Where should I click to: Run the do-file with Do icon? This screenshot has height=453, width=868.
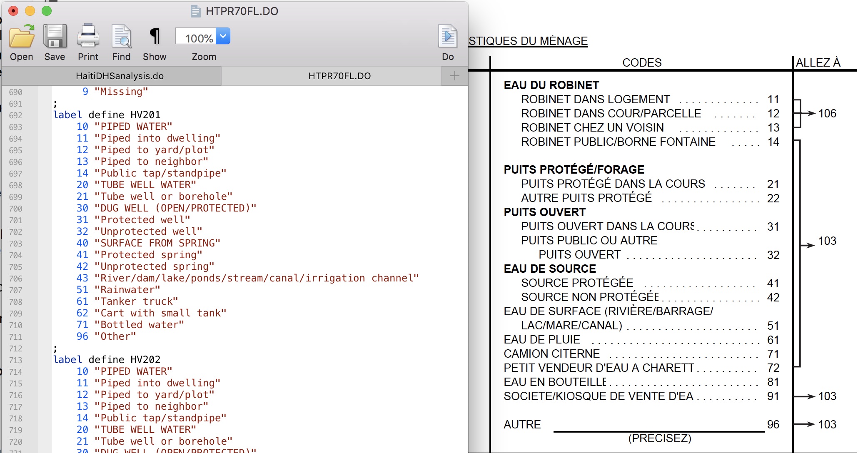[x=448, y=37]
